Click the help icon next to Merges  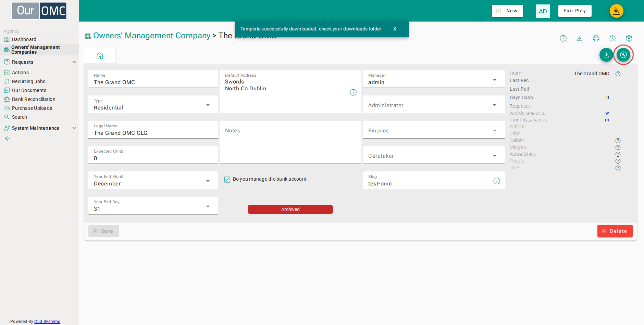[618, 147]
